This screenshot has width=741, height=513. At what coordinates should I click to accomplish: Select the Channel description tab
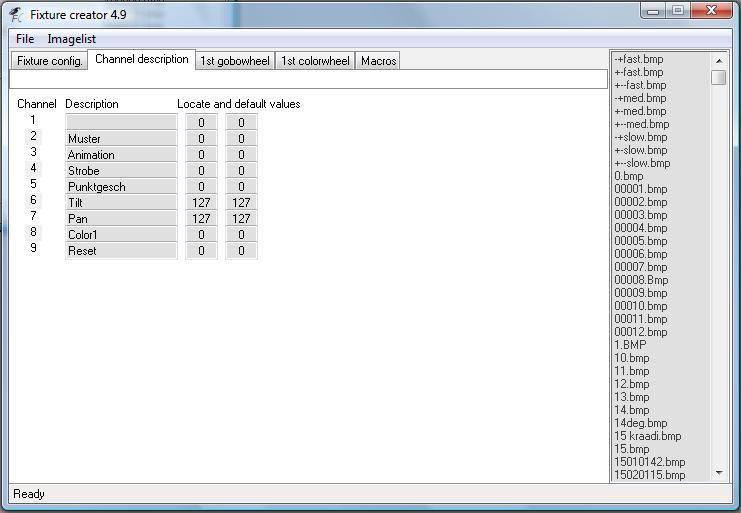pyautogui.click(x=141, y=59)
